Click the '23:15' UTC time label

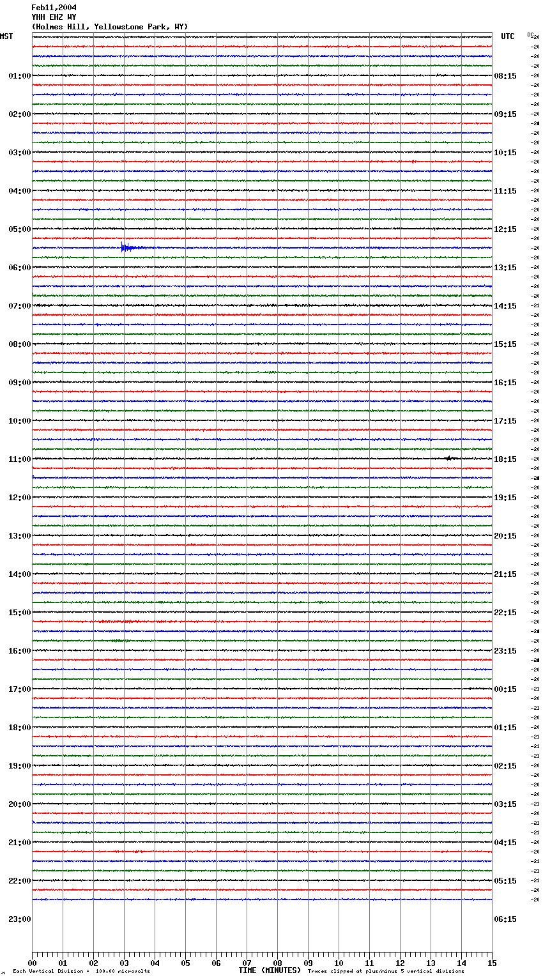[x=505, y=651]
